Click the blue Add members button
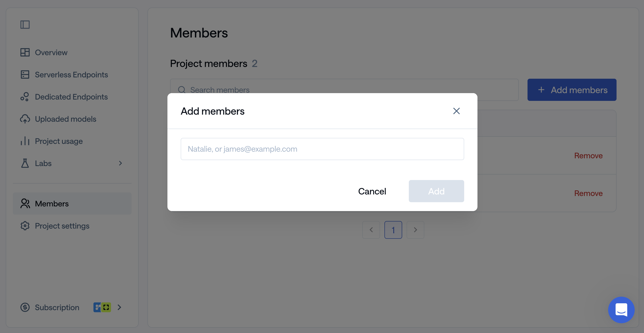 tap(572, 90)
